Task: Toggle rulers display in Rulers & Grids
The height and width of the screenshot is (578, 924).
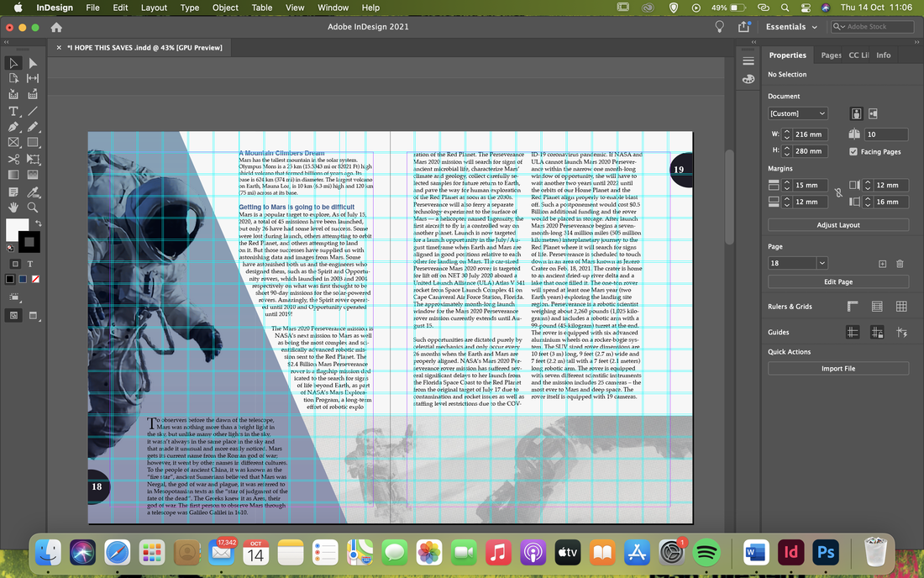Action: pyautogui.click(x=853, y=306)
